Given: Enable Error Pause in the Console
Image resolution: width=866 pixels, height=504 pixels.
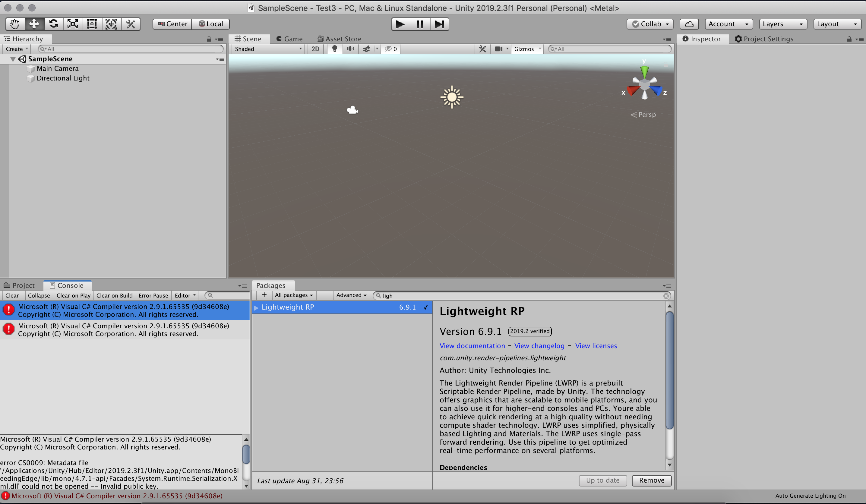Looking at the screenshot, I should tap(153, 295).
